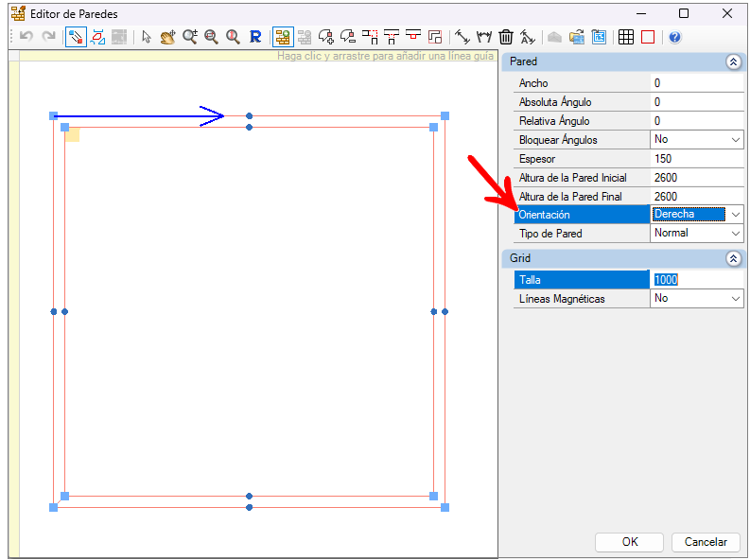The width and height of the screenshot is (750, 560).
Task: Click the redo arrow icon
Action: tap(49, 36)
